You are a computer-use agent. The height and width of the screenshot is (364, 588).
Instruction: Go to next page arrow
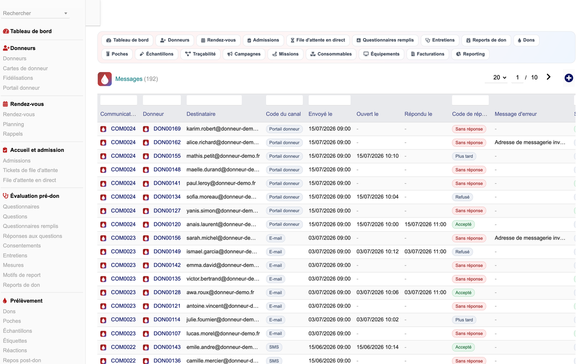coord(548,77)
